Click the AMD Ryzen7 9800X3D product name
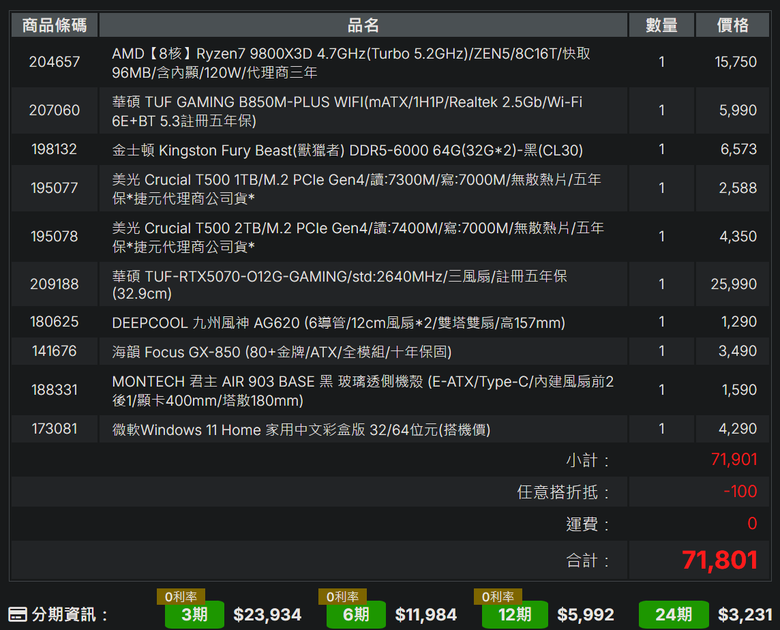The width and height of the screenshot is (780, 630). [351, 63]
